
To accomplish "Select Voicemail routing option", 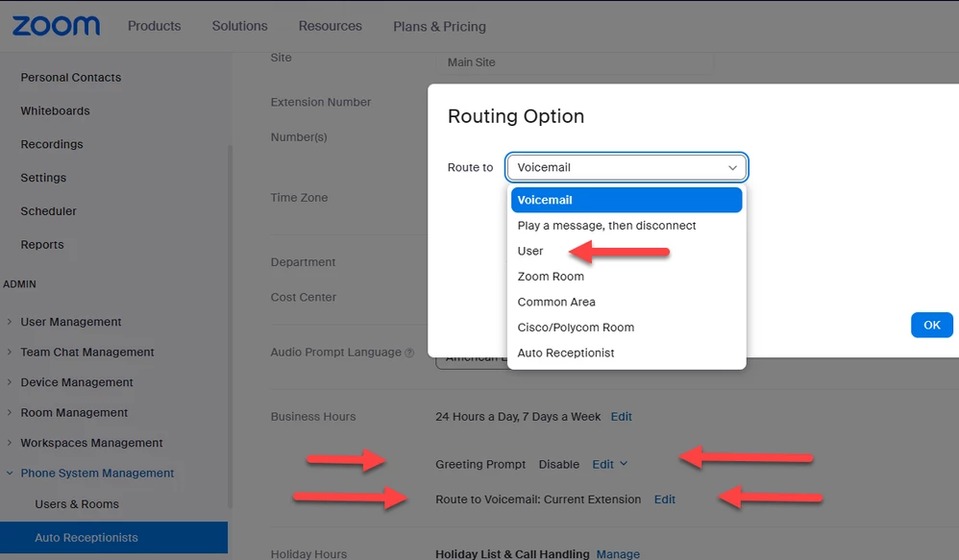I will coord(627,200).
